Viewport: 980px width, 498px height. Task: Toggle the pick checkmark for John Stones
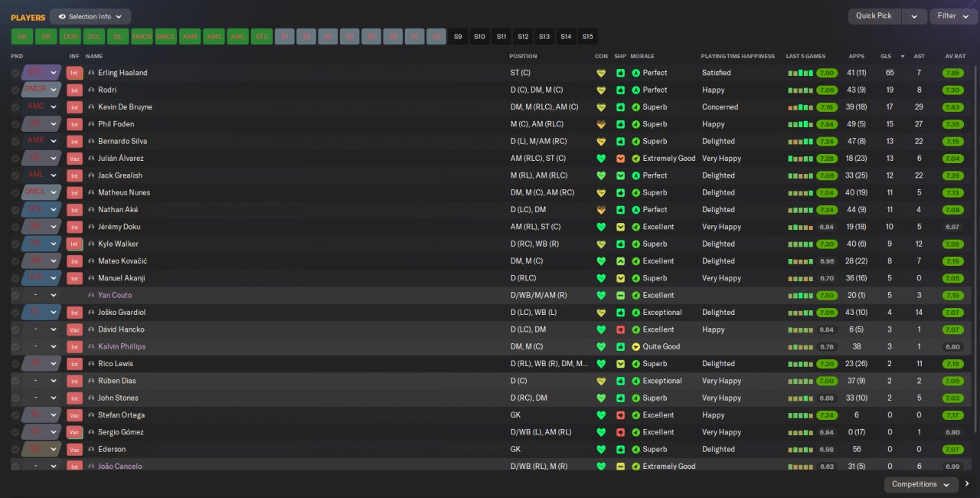tap(15, 398)
